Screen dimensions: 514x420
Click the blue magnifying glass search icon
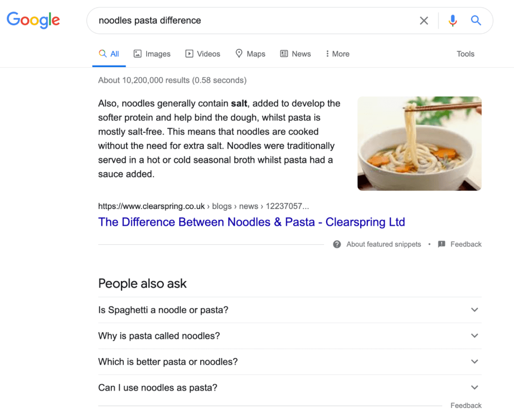[x=476, y=20]
